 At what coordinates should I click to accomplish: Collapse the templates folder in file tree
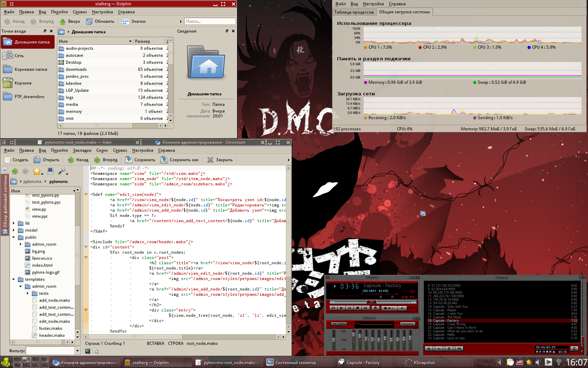coord(14,279)
